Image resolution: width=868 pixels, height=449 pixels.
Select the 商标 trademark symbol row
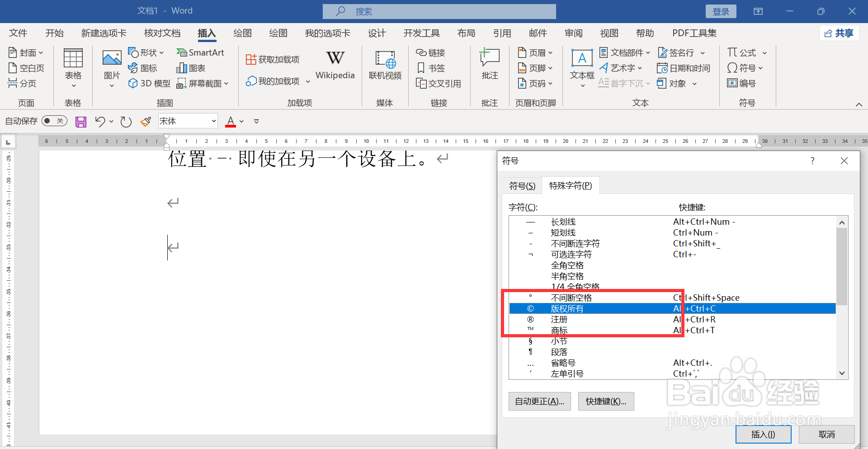tap(672, 330)
